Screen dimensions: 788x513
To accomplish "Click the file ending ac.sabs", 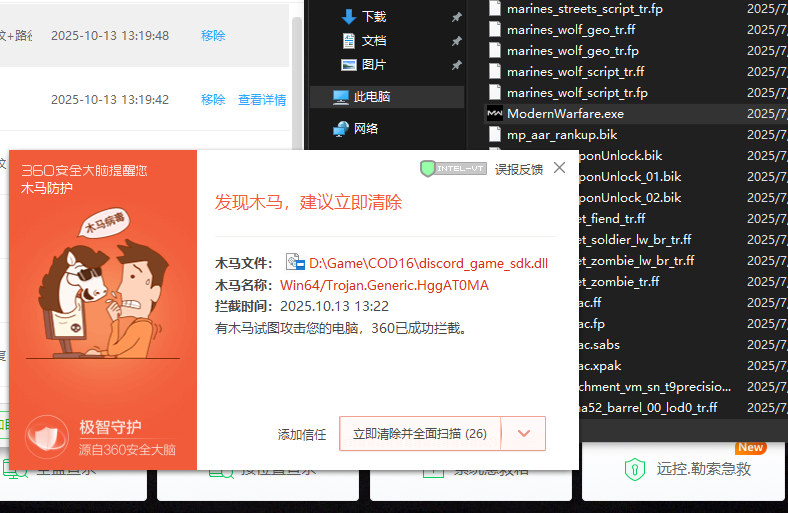I will tap(599, 345).
